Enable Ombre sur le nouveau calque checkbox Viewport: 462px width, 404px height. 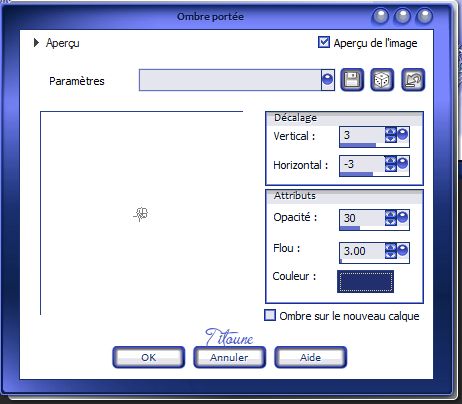pyautogui.click(x=270, y=315)
